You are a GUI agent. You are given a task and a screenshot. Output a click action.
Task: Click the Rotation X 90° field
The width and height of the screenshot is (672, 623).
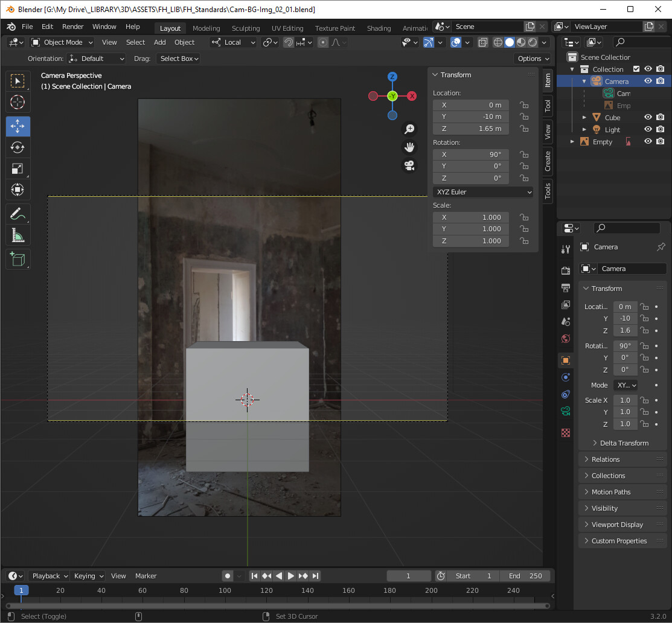coord(470,155)
